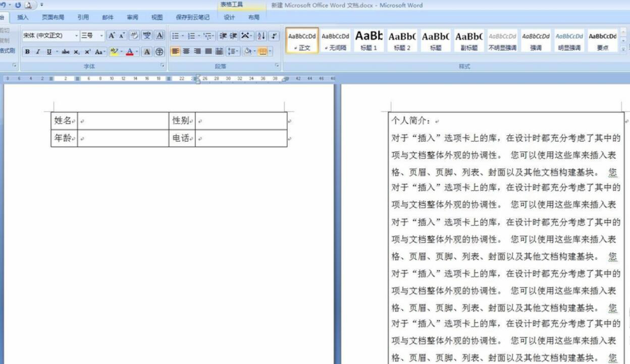The height and width of the screenshot is (364, 630).
Task: Click the Numbering list icon
Action: click(191, 36)
